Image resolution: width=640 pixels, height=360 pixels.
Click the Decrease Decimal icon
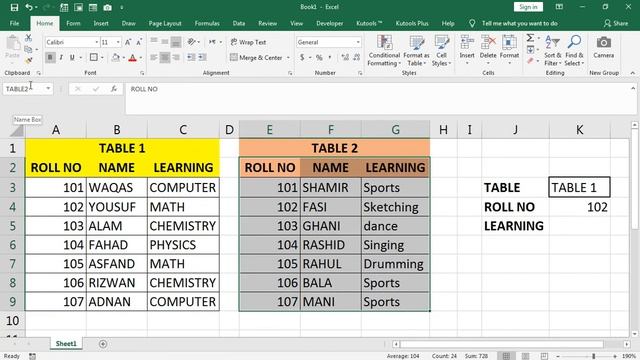click(x=356, y=58)
